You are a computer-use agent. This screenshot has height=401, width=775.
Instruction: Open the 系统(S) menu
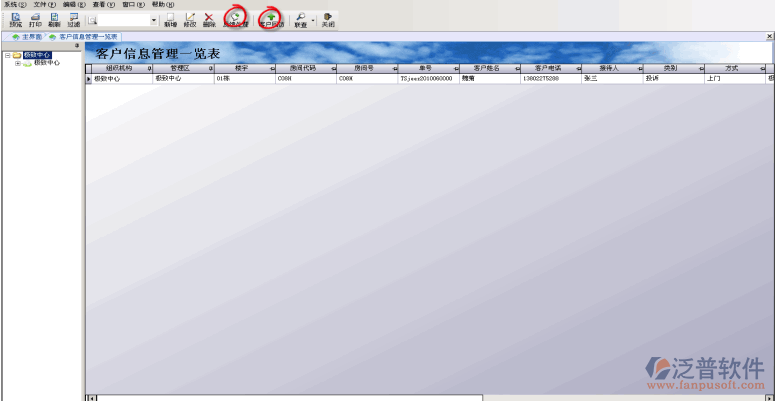[x=15, y=4]
